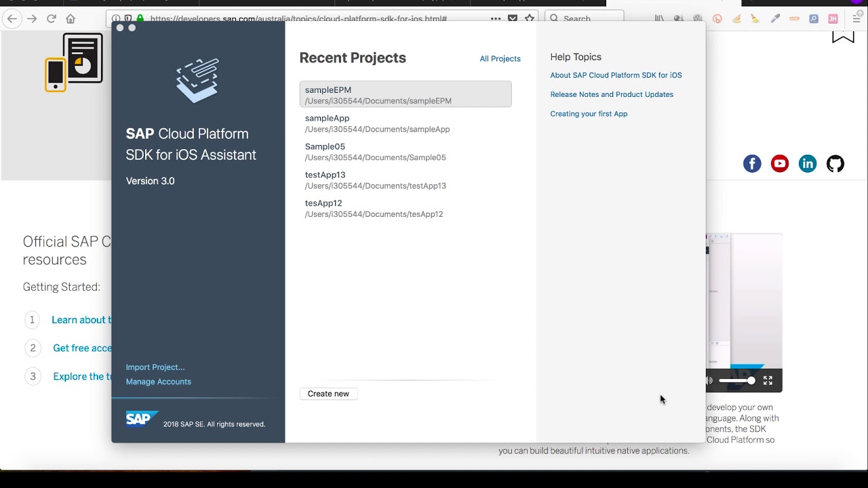Open the browser hamburger menu
The image size is (868, 488).
tap(857, 19)
